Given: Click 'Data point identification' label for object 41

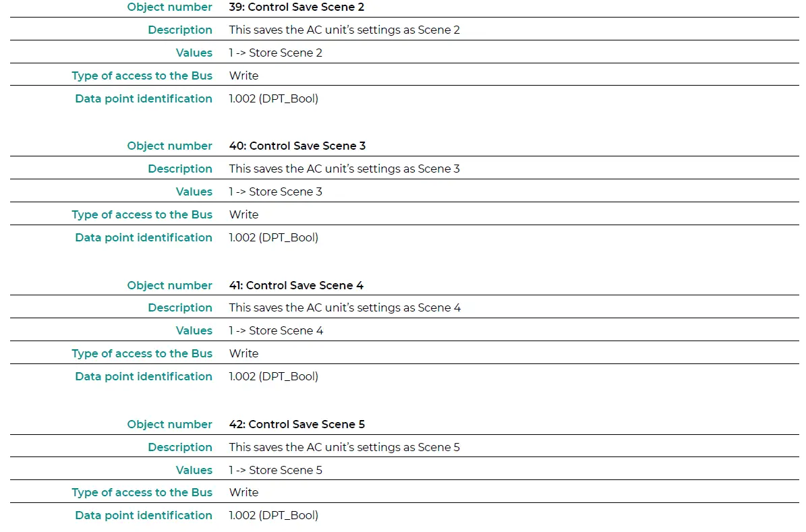Looking at the screenshot, I should coord(144,377).
